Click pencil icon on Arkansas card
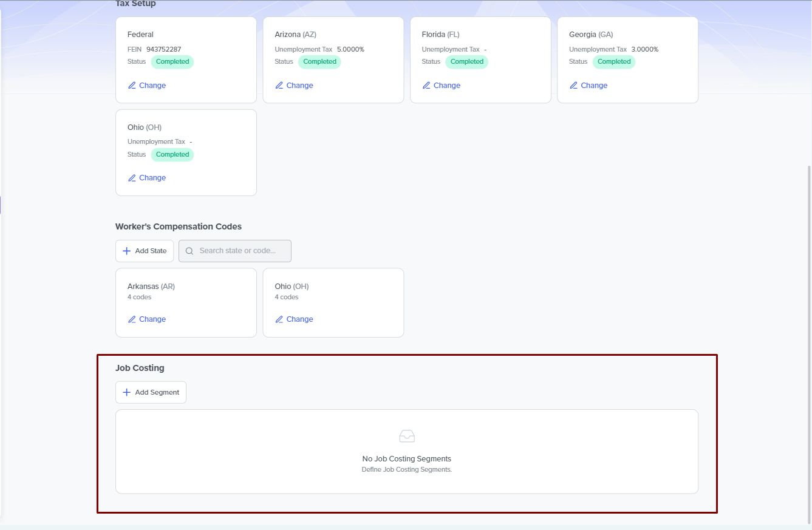This screenshot has height=530, width=812. click(x=132, y=319)
